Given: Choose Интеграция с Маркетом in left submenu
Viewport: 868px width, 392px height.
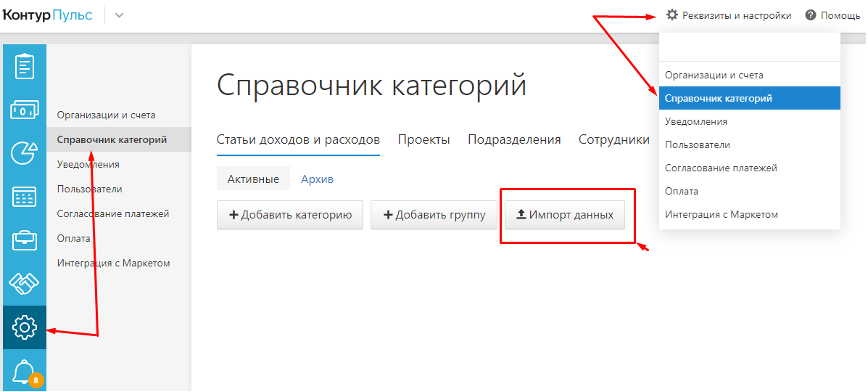Looking at the screenshot, I should pos(113,263).
